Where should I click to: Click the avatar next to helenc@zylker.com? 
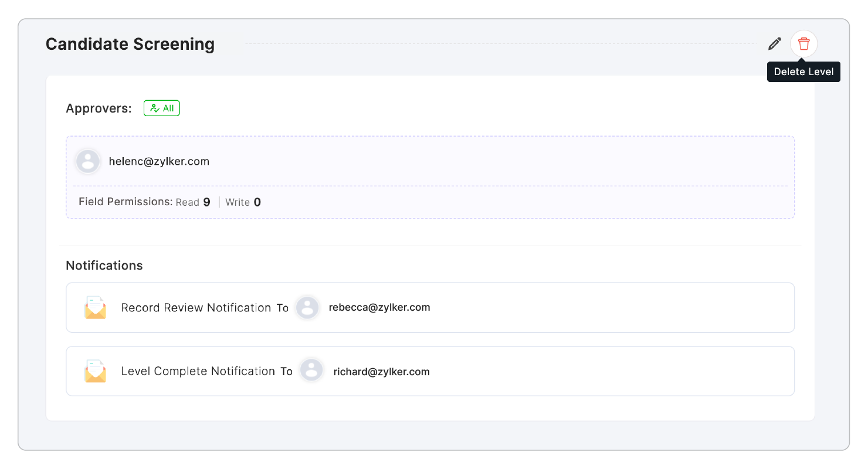coord(88,161)
